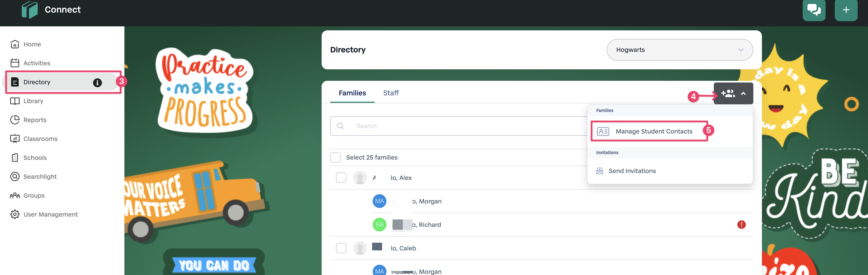The width and height of the screenshot is (868, 275).
Task: Collapse the add-people menu caret
Action: pos(743,94)
